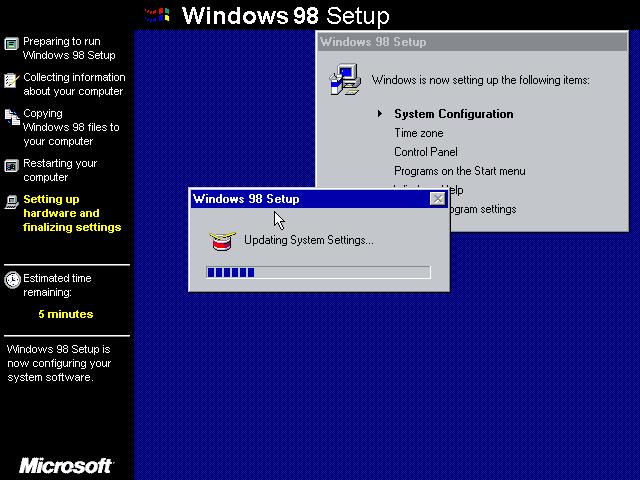Click the large Windows 98 Setup header title
This screenshot has width=640, height=480.
click(x=286, y=16)
